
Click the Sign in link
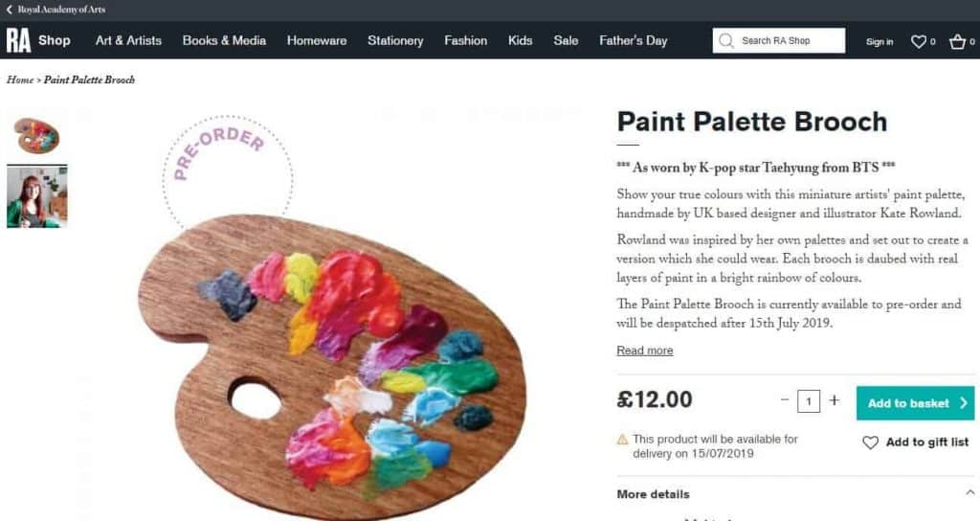coord(879,41)
